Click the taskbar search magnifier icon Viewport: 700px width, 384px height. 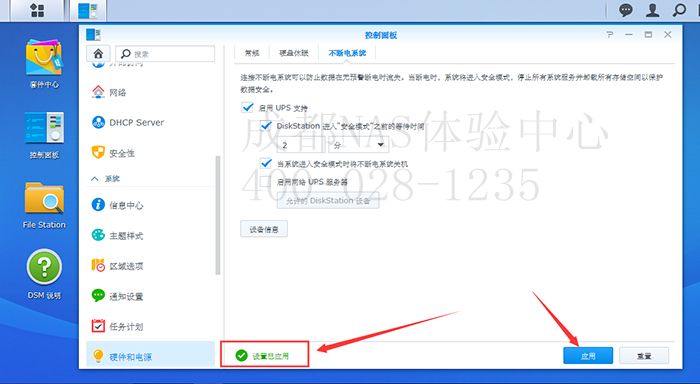point(679,10)
